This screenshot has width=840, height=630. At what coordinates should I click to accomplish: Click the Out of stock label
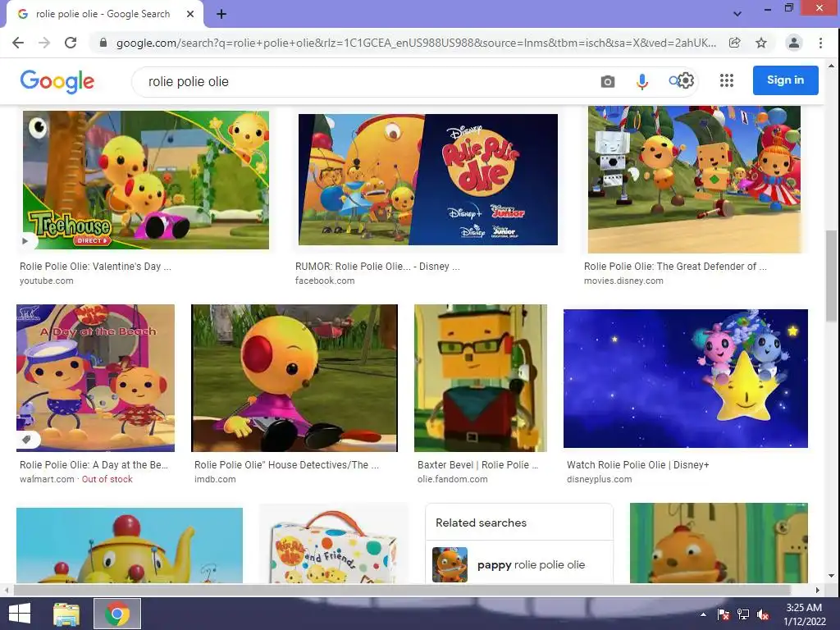click(107, 479)
